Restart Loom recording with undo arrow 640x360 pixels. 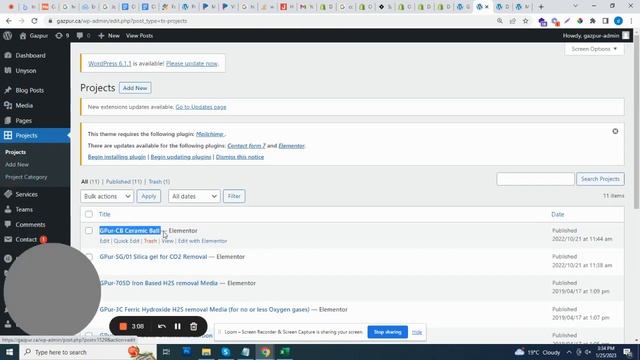click(x=162, y=327)
